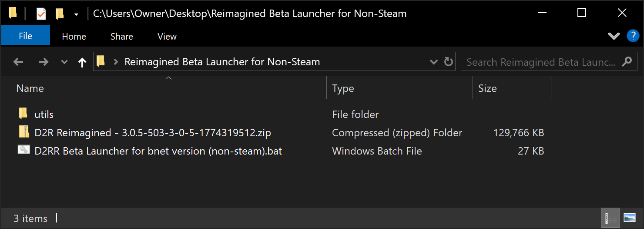Sort files by the Size column
This screenshot has height=229, width=644.
tap(487, 88)
